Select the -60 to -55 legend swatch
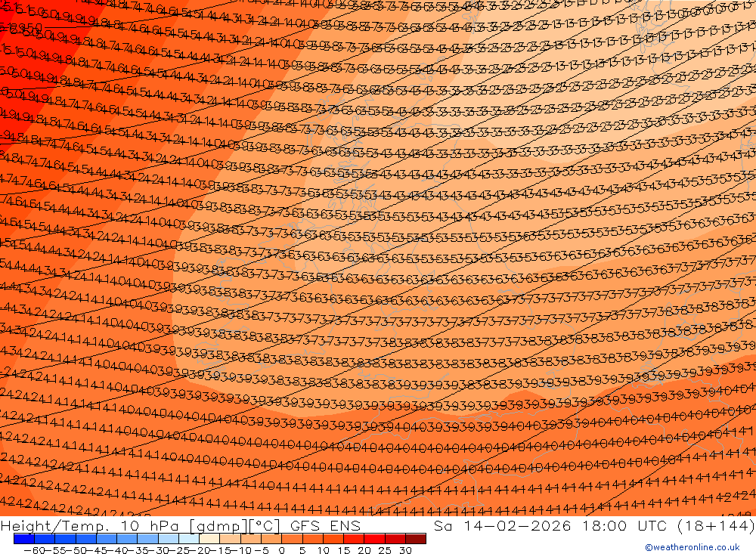This screenshot has height=554, width=756. coord(45,539)
